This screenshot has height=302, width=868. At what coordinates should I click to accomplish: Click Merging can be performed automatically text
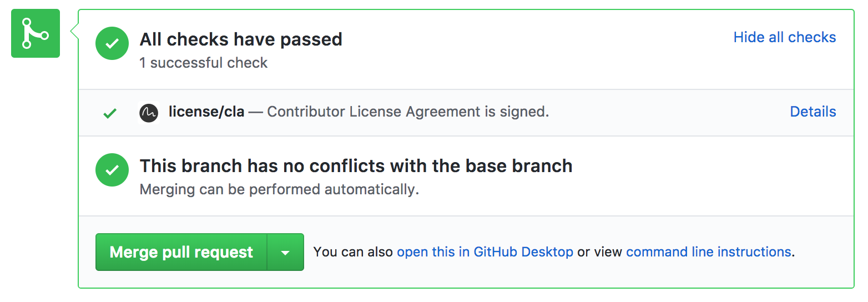(279, 189)
